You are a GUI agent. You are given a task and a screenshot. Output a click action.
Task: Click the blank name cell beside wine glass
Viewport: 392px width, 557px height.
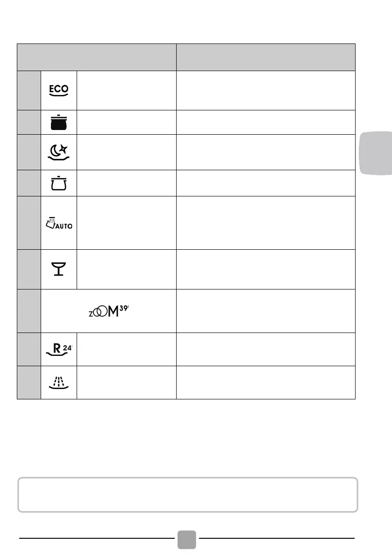coord(126,269)
